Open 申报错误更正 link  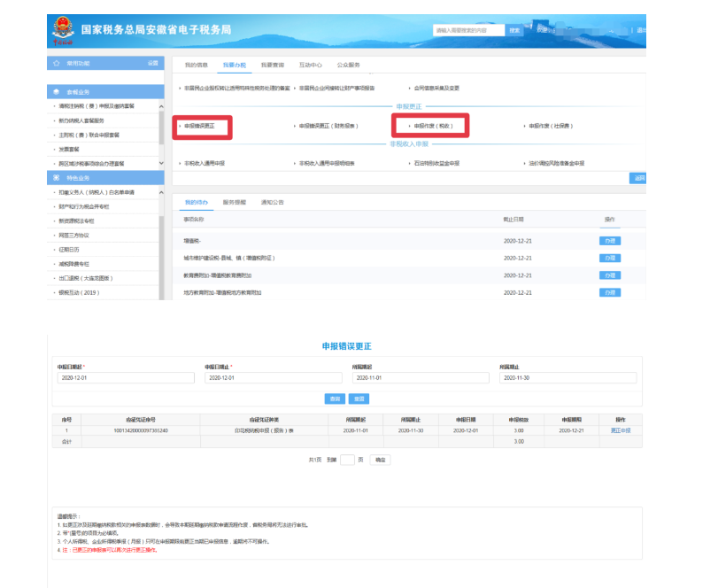[x=199, y=126]
